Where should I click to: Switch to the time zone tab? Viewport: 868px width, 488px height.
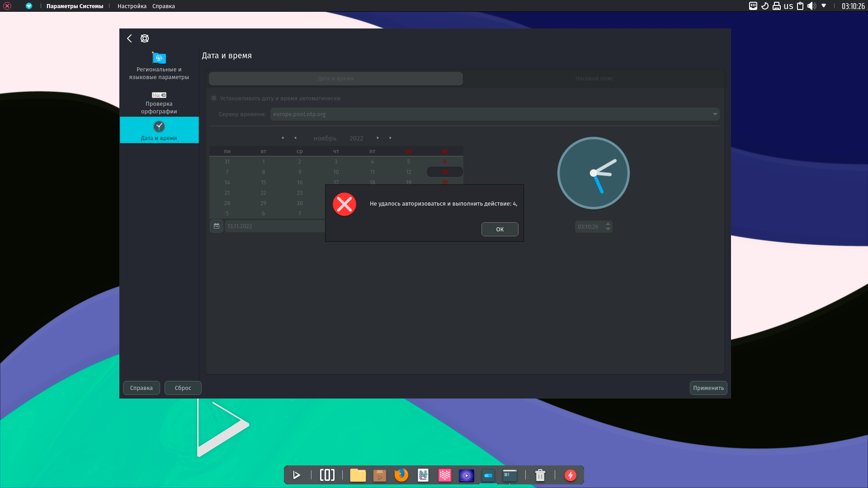click(x=594, y=79)
